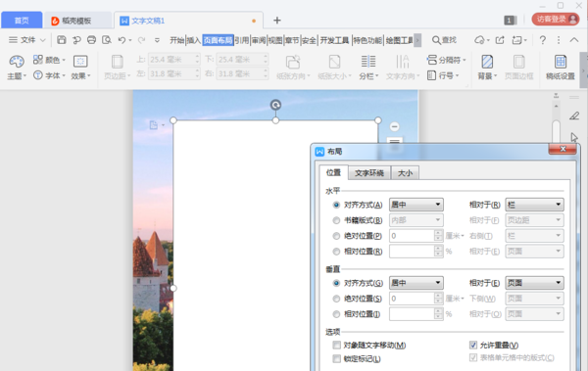This screenshot has width=588, height=371.
Task: Open the 审阅 ribbon tab
Action: point(259,40)
